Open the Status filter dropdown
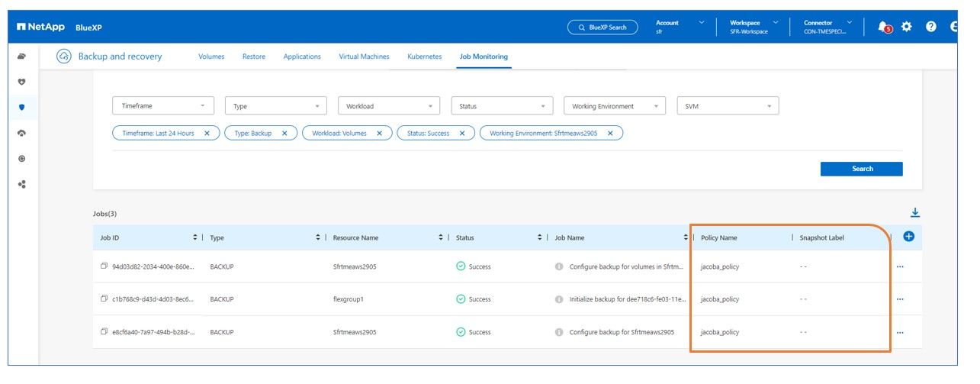The width and height of the screenshot is (980, 384). coord(502,106)
